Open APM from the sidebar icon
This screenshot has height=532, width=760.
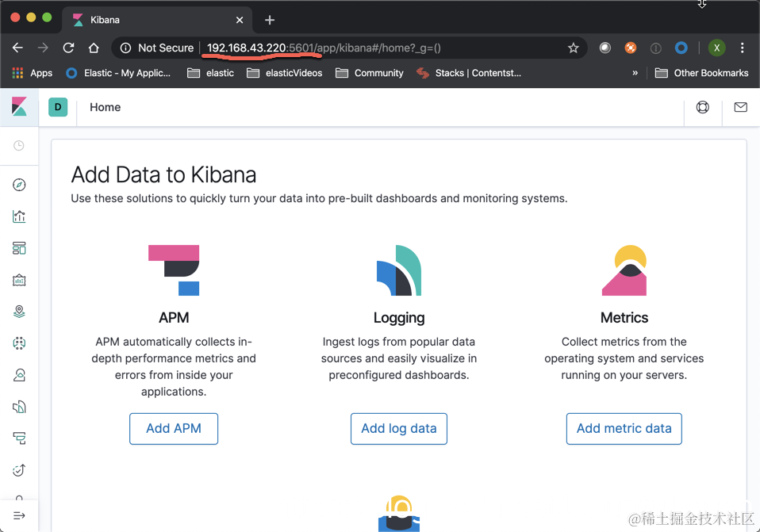[19, 438]
